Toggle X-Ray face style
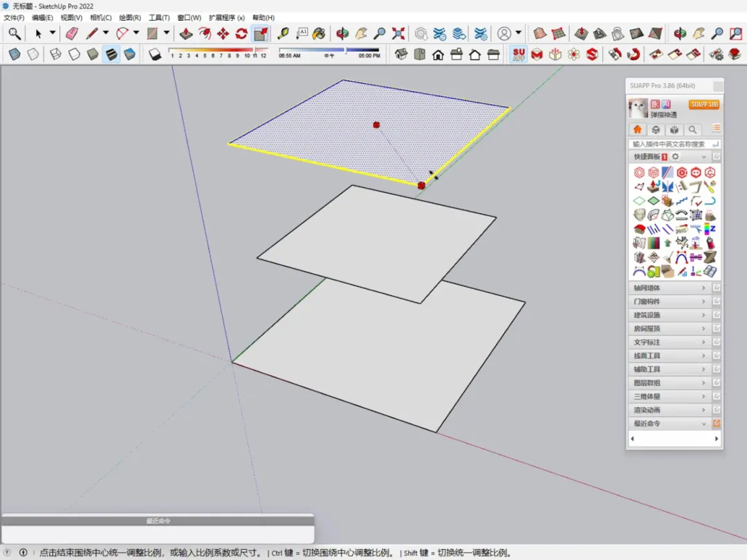This screenshot has width=747, height=560. (15, 54)
